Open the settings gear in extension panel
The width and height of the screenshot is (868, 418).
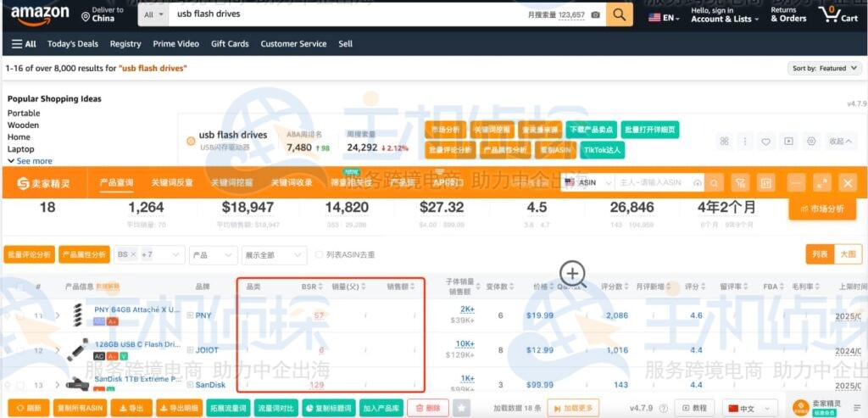pos(811,142)
